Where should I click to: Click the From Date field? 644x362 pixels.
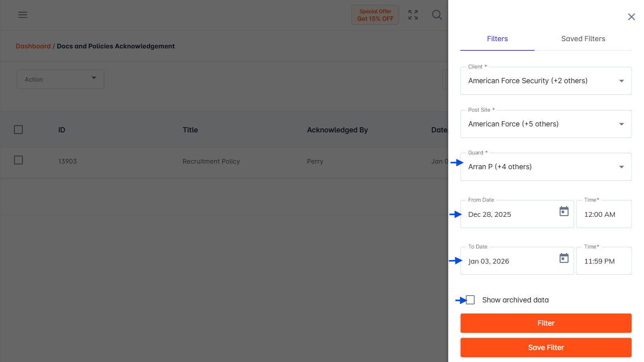click(x=517, y=214)
